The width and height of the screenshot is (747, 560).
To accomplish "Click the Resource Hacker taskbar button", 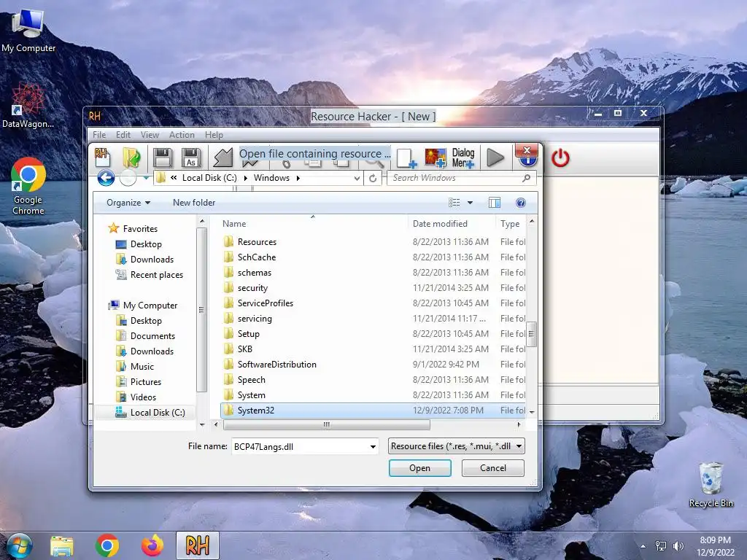I will (x=197, y=545).
